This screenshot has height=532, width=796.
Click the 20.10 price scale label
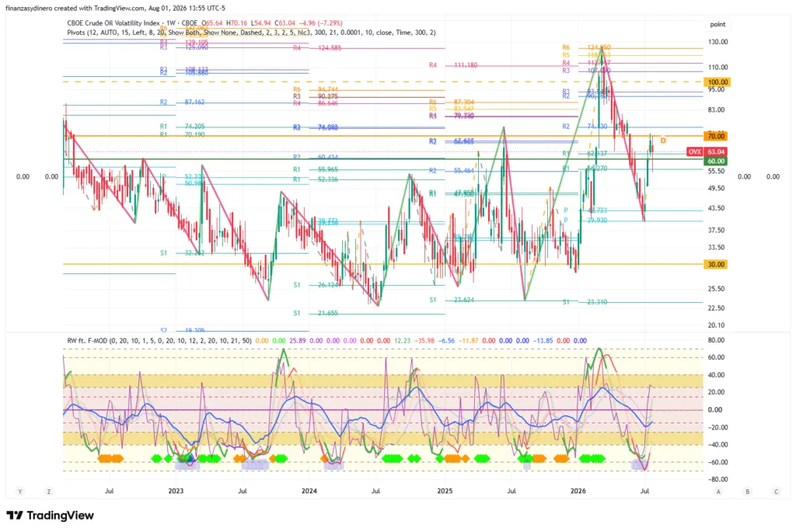pos(716,325)
